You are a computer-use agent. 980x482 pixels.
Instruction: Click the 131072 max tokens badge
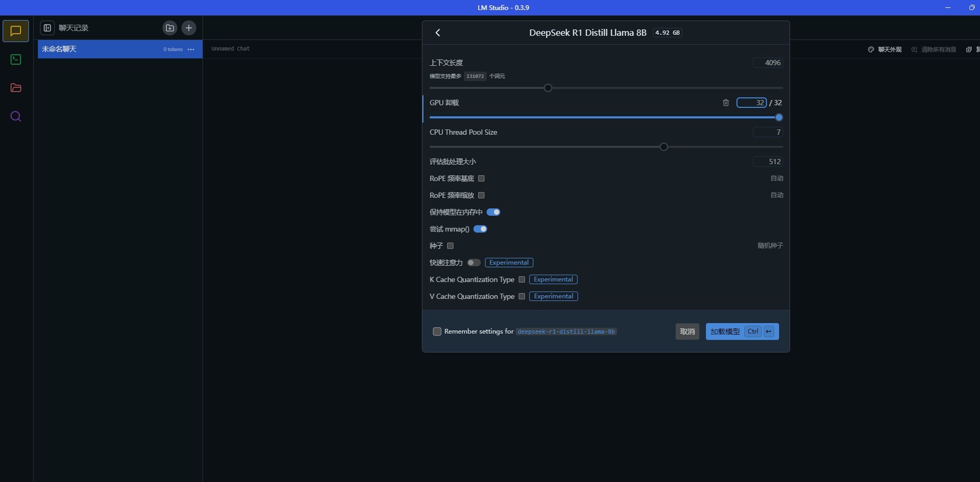[475, 76]
